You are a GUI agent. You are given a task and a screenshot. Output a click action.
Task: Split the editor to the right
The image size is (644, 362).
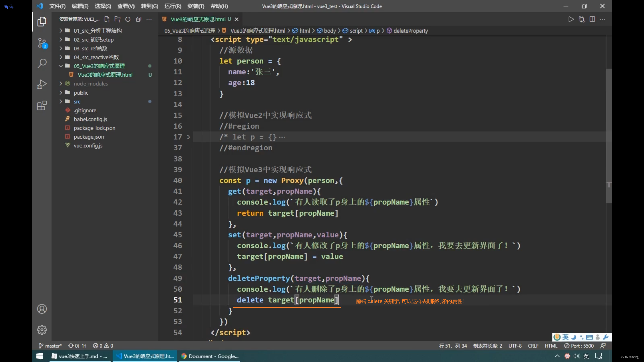coord(592,19)
